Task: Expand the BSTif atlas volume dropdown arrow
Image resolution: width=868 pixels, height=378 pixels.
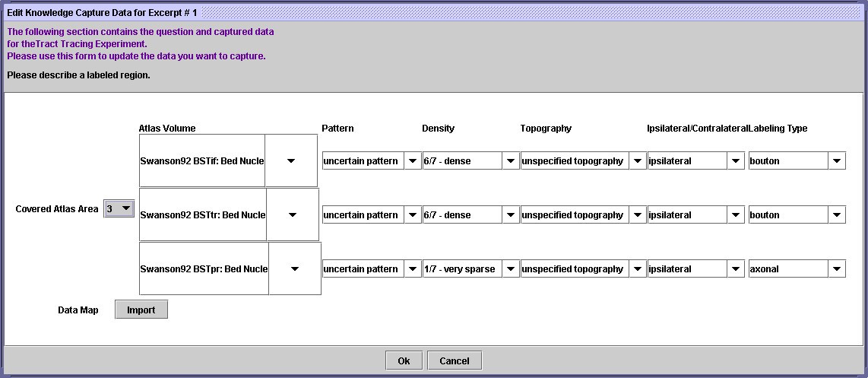Action: coord(290,160)
